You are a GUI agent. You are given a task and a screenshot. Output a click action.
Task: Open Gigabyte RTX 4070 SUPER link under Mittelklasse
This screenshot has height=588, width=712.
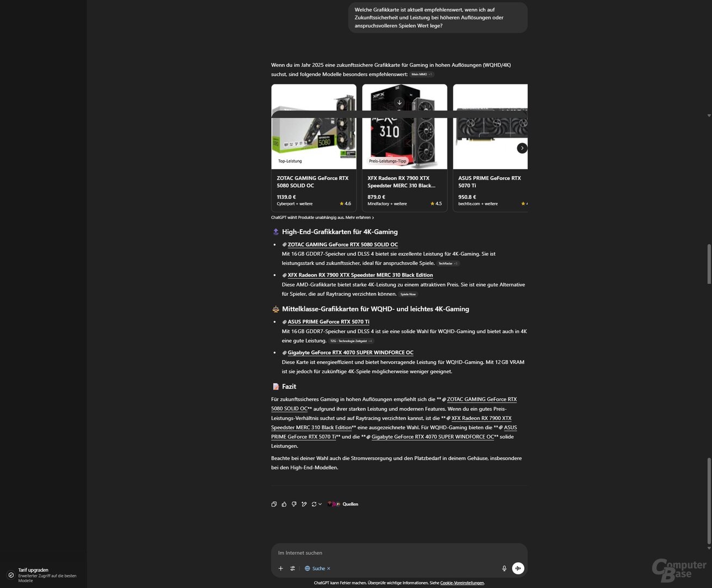click(350, 352)
